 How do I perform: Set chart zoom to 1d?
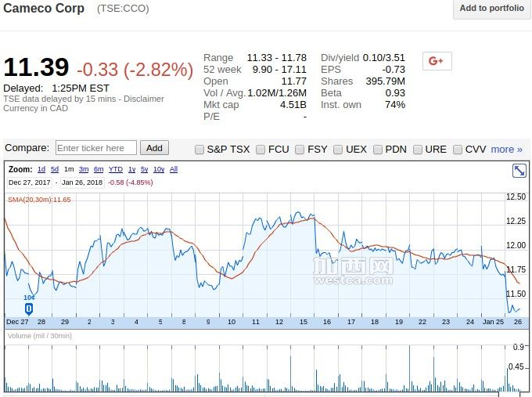(x=41, y=169)
